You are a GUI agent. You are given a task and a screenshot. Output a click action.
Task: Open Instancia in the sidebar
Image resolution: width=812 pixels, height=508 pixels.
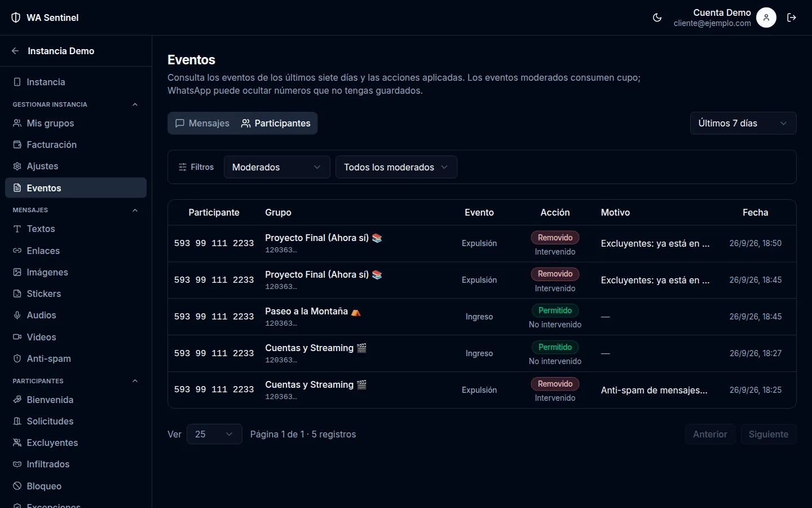[x=76, y=82]
